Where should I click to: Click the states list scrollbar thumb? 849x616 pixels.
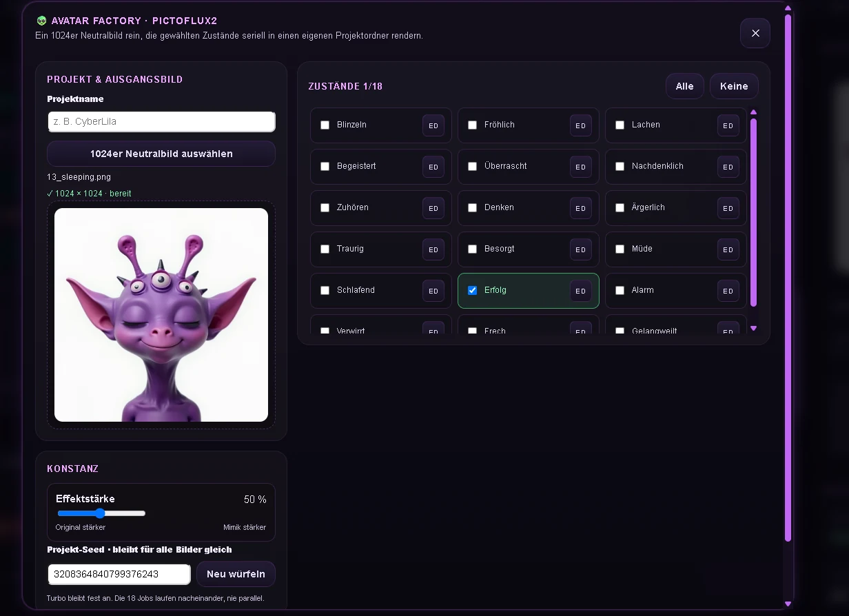tap(753, 212)
